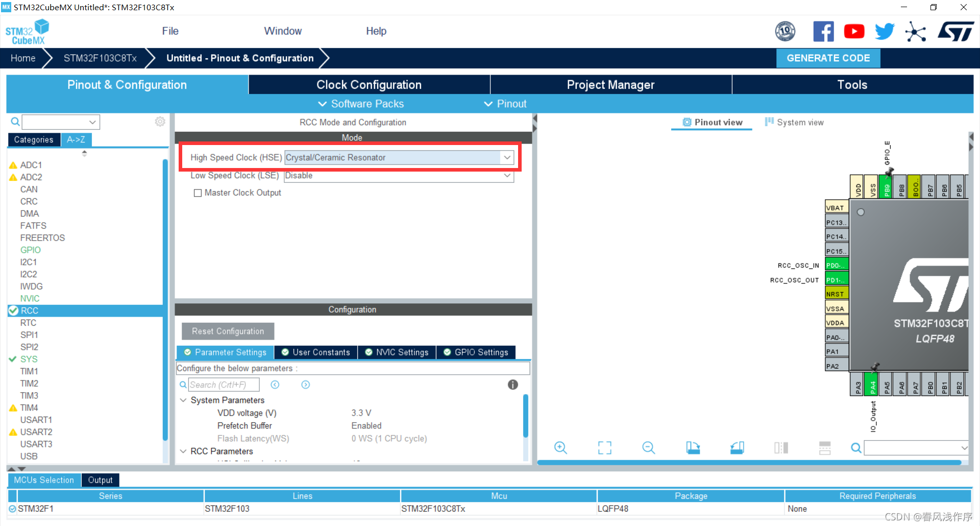Image resolution: width=980 pixels, height=526 pixels.
Task: Click the horizontal layout icon in pinout toolbar
Action: [x=825, y=448]
